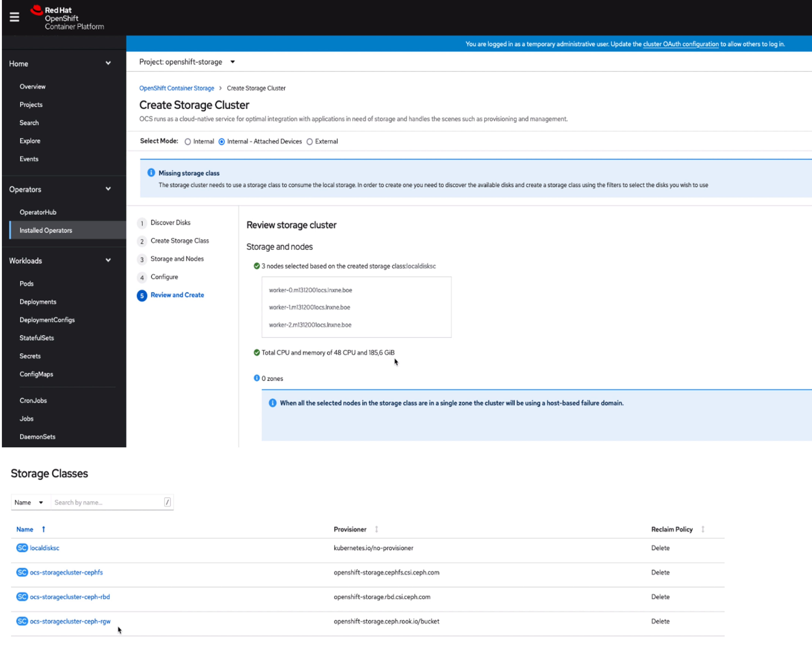Open DeploymentConfigs under Workloads

click(47, 320)
